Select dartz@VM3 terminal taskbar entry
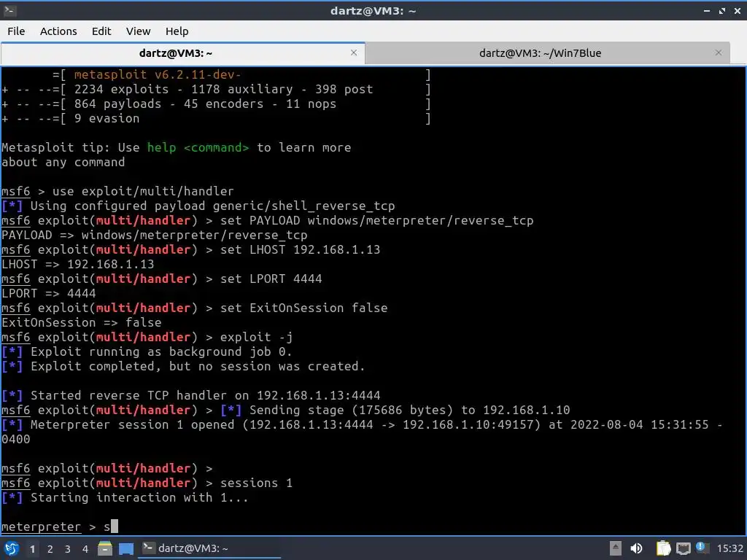The width and height of the screenshot is (747, 560). 209,548
